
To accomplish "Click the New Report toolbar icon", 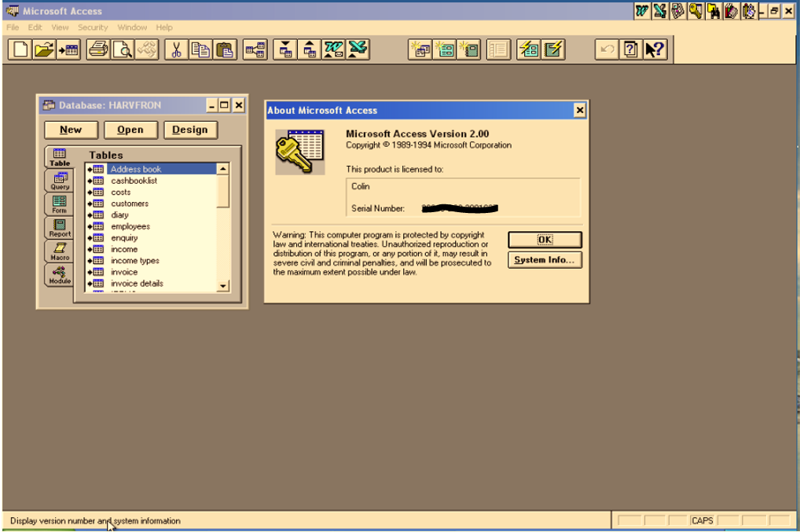I will pyautogui.click(x=469, y=50).
